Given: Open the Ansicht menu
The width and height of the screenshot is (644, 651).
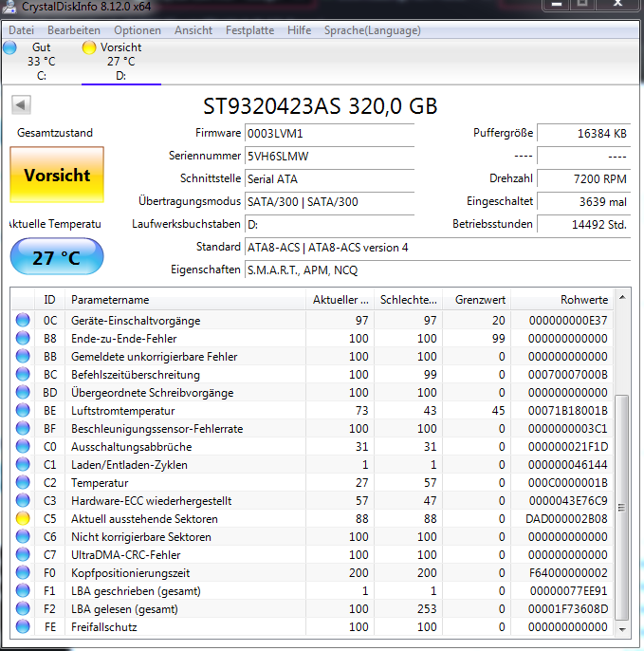Looking at the screenshot, I should (x=193, y=30).
